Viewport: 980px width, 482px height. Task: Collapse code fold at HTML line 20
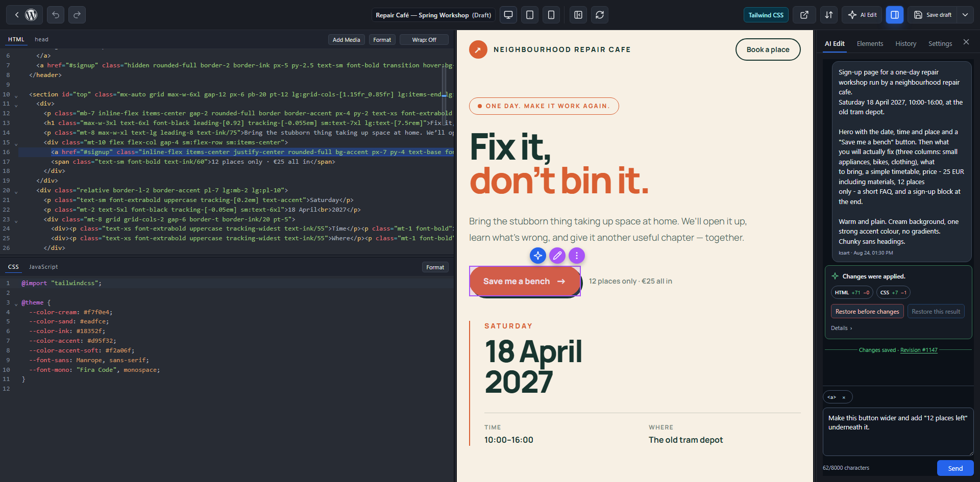click(16, 192)
